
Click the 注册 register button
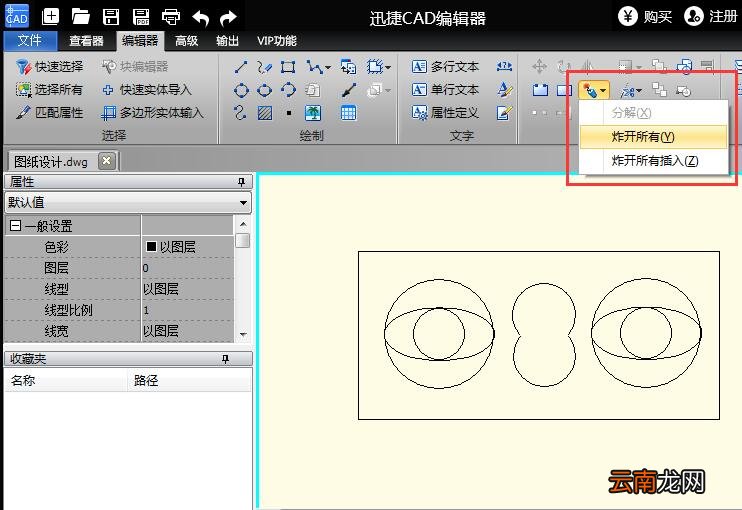pyautogui.click(x=711, y=17)
